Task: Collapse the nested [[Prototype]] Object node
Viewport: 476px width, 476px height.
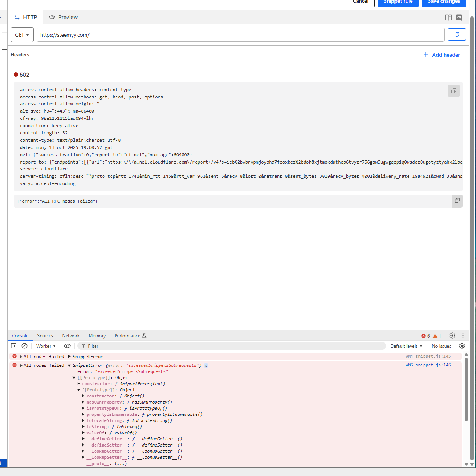Action: (x=79, y=390)
